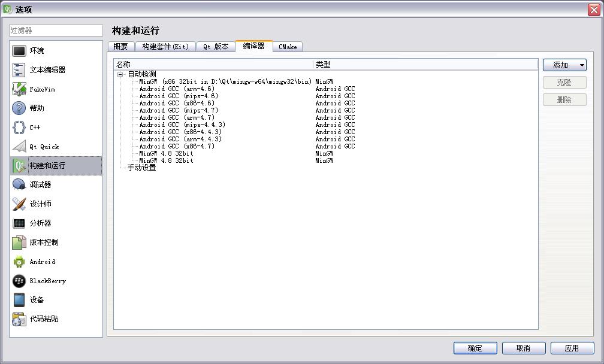Select Android GCC (arm-4.4.3) compiler
This screenshot has height=364, width=604.
coord(181,139)
